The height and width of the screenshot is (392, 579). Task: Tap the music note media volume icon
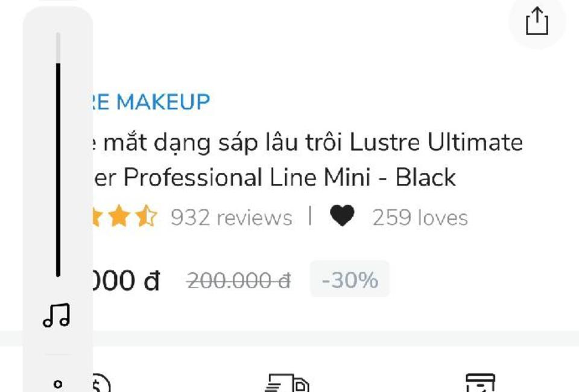click(57, 315)
